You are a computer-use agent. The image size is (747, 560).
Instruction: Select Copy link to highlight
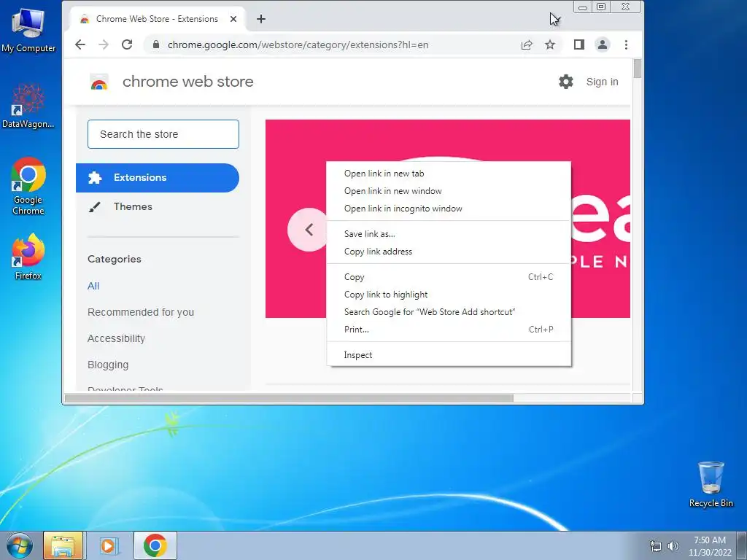click(x=449, y=295)
